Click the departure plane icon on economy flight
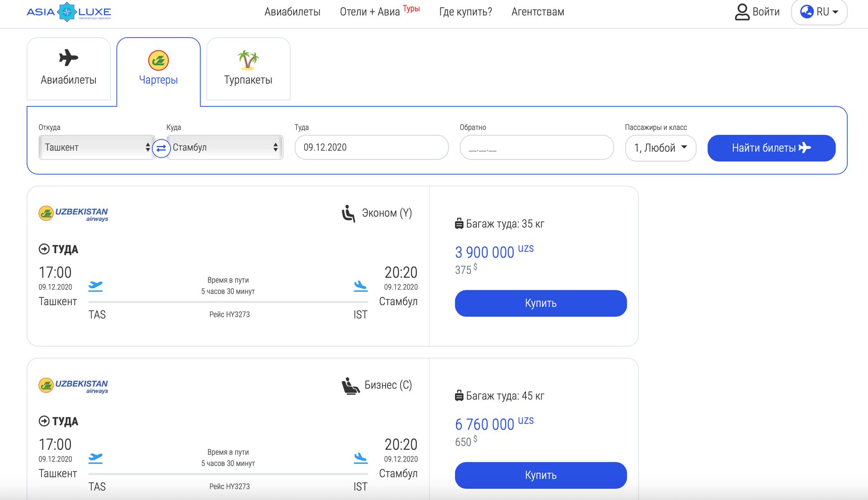Image resolution: width=868 pixels, height=500 pixels. pos(95,286)
